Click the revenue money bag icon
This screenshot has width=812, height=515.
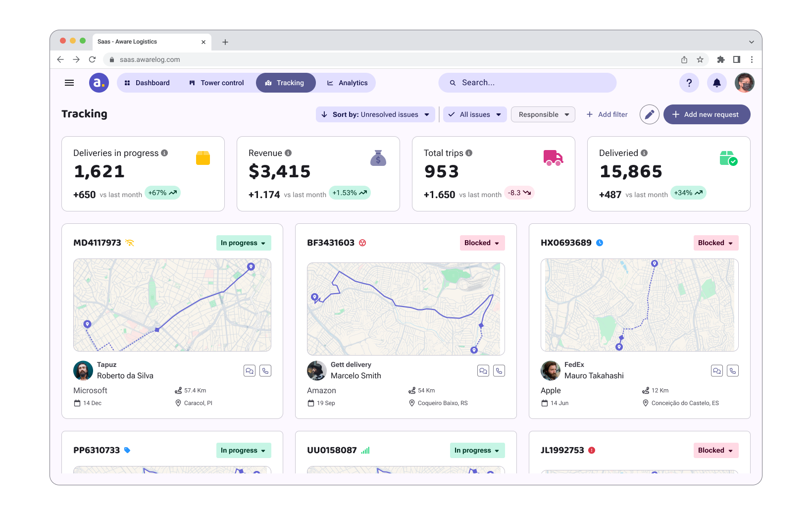click(x=378, y=158)
